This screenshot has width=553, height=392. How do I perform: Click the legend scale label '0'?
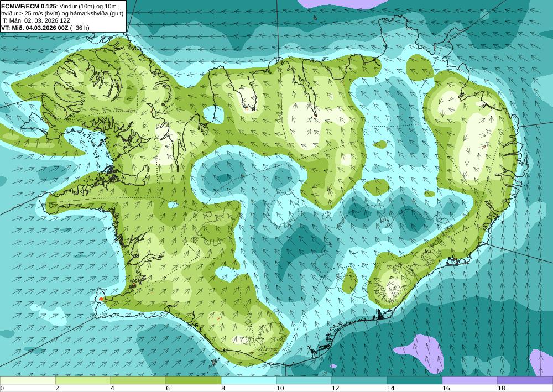point(2,388)
